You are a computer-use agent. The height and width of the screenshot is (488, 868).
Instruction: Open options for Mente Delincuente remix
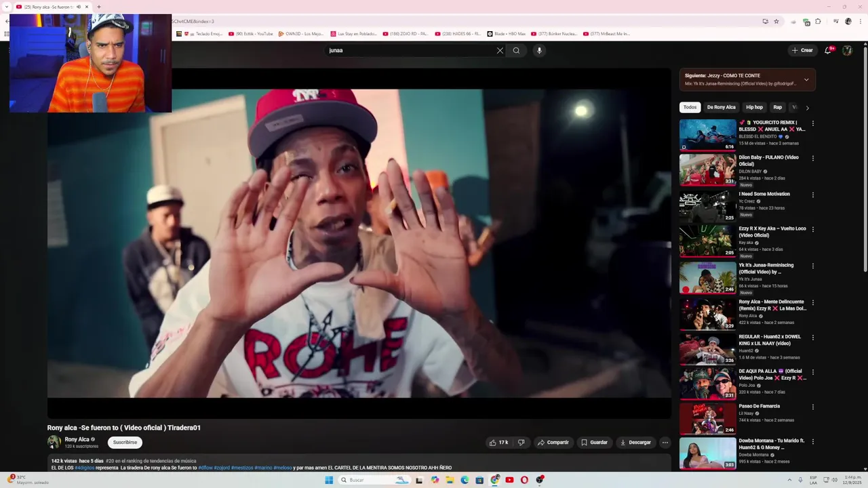[x=813, y=302]
